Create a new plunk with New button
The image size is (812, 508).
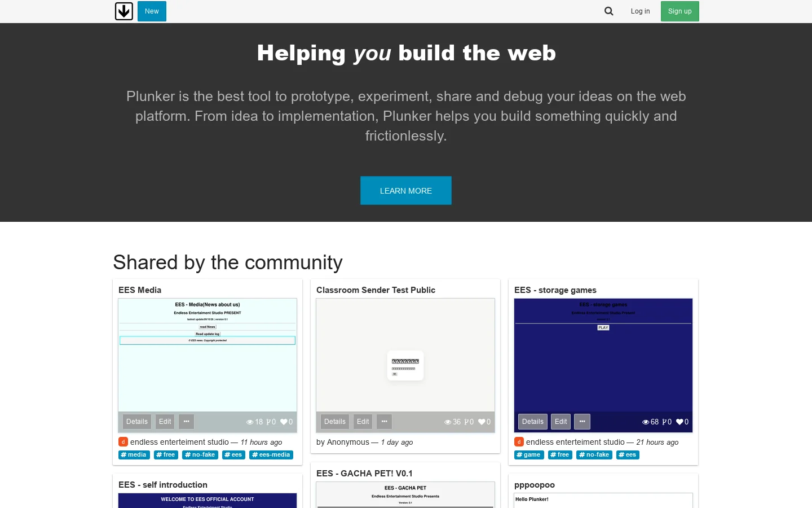point(152,11)
